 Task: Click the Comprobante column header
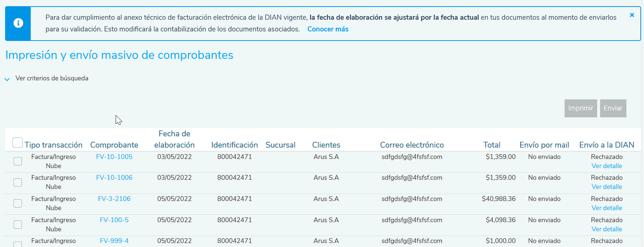coord(114,145)
